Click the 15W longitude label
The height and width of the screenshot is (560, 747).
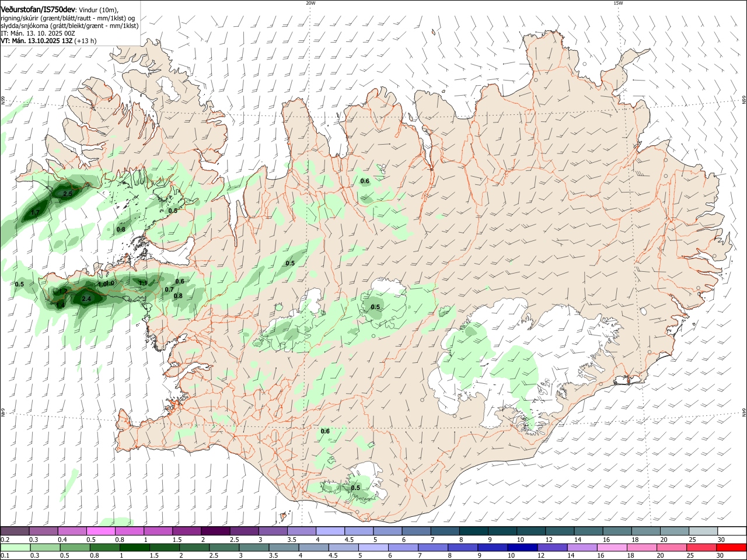tap(618, 3)
